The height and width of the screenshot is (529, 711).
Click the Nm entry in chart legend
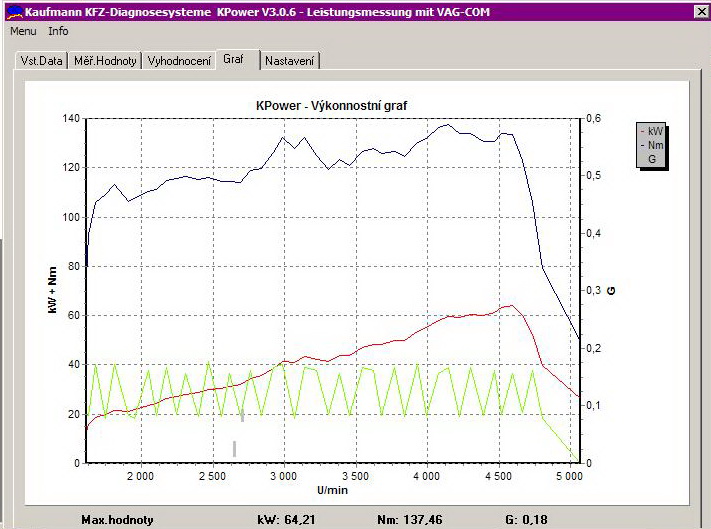[x=654, y=145]
